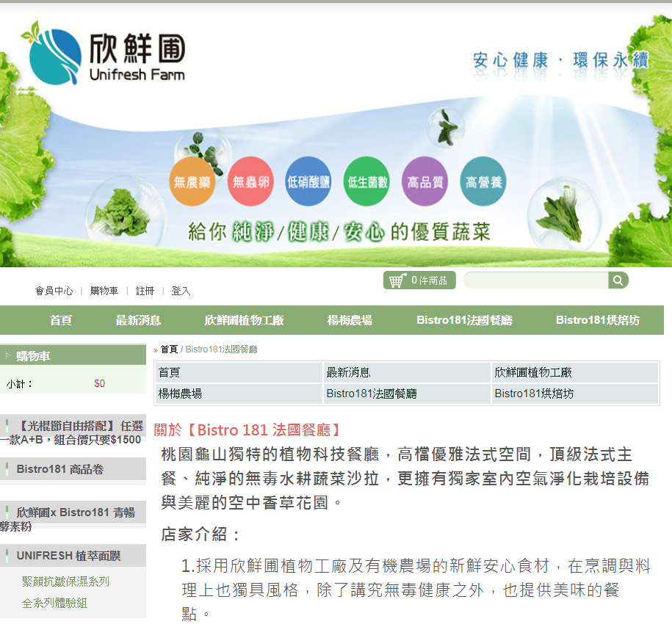Click the search input field

[536, 280]
